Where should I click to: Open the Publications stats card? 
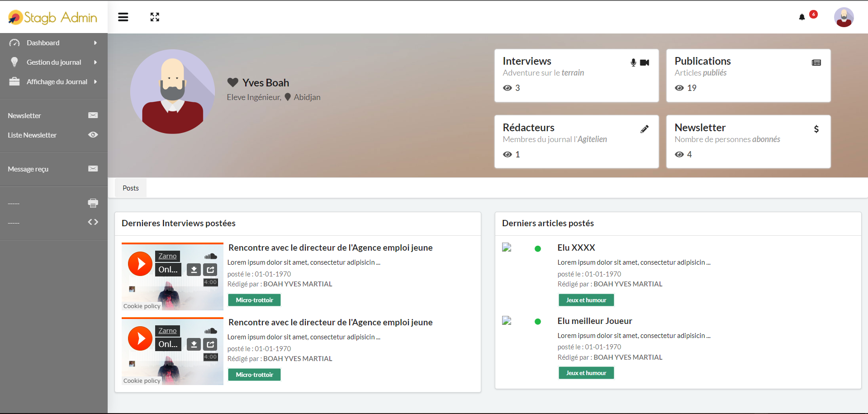[749, 76]
